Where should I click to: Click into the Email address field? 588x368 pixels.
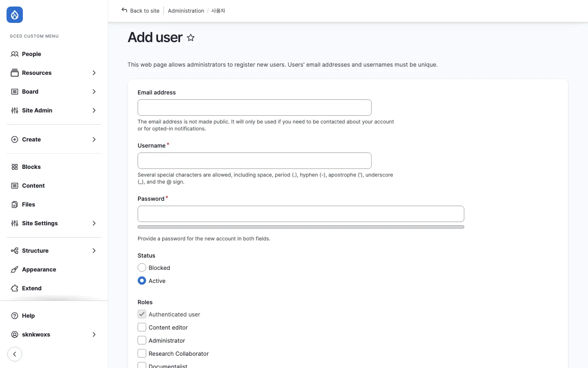tap(254, 108)
